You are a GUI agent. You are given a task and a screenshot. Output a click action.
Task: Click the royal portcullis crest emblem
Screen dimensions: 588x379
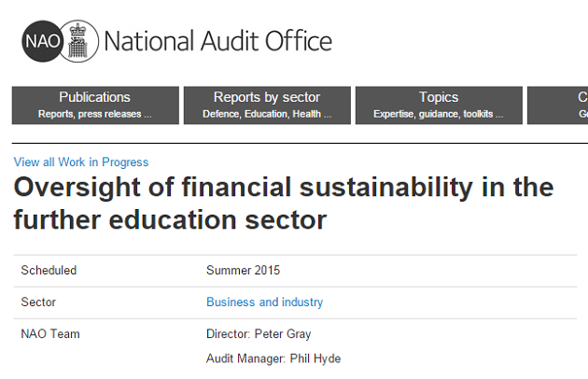click(78, 41)
